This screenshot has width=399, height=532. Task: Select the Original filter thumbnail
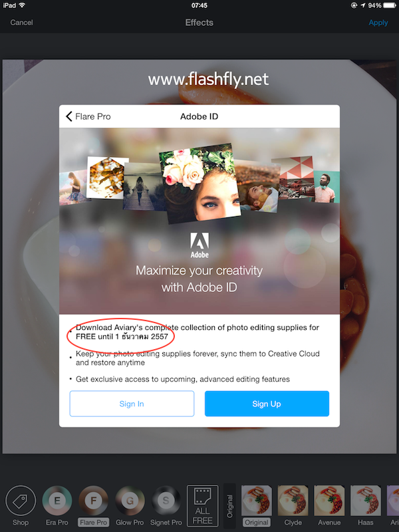pyautogui.click(x=257, y=501)
